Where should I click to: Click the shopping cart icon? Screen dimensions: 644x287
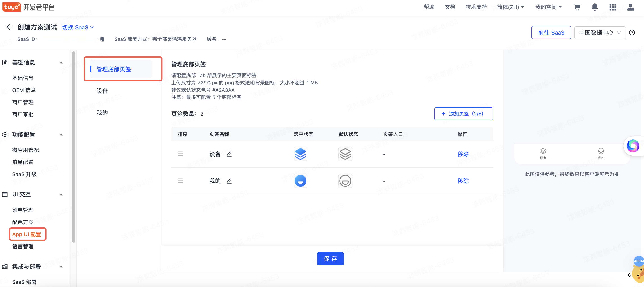click(577, 7)
